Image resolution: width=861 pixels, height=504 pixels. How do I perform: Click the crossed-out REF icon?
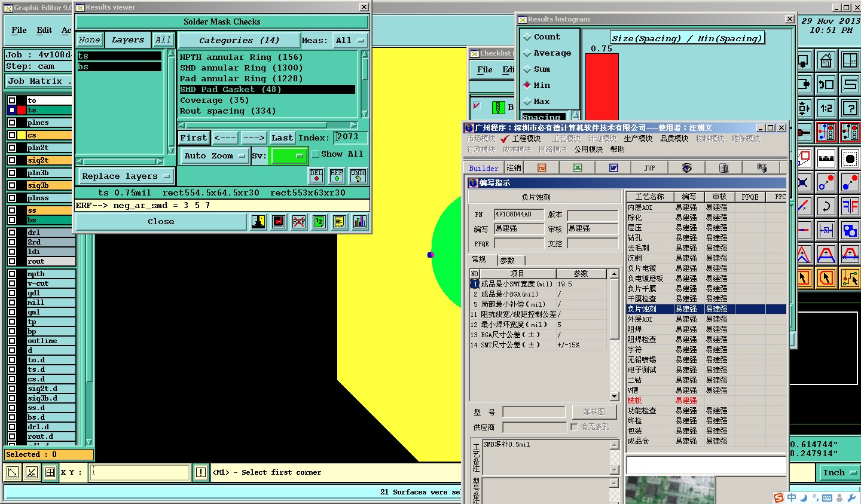coord(299,222)
